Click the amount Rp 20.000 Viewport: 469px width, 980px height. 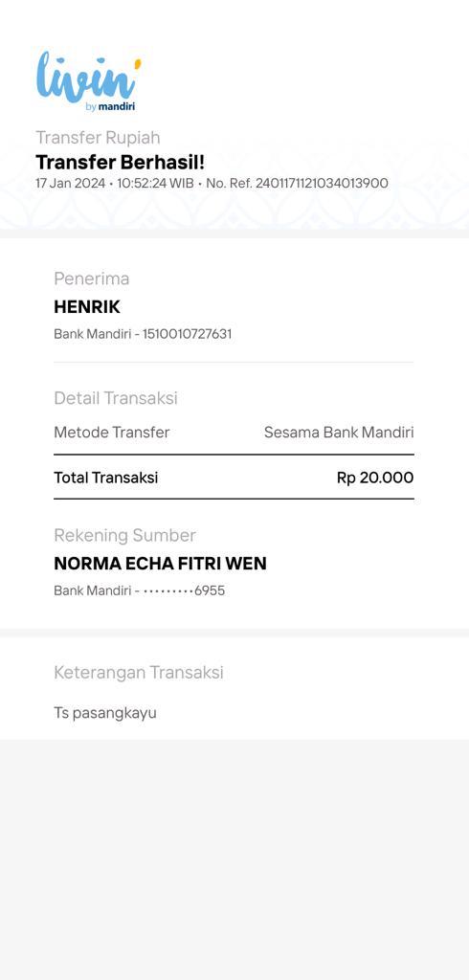coord(375,478)
